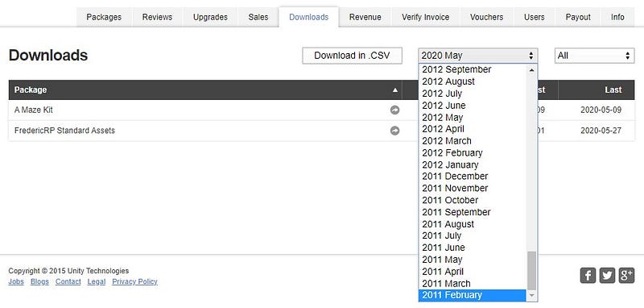Viewport: 644px width, 308px height.
Task: Open the Vouchers tab
Action: (487, 17)
